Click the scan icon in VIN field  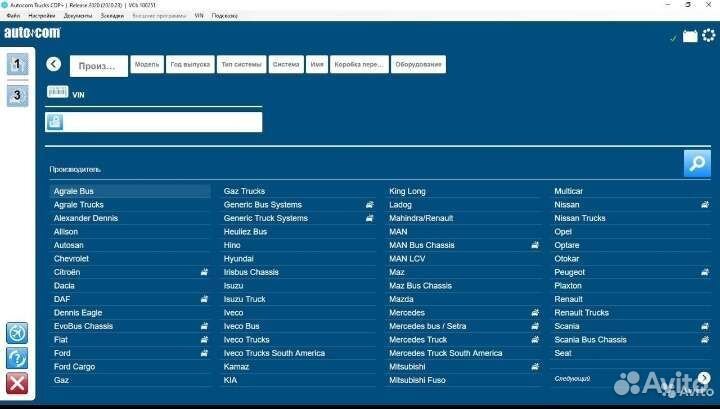[x=55, y=122]
